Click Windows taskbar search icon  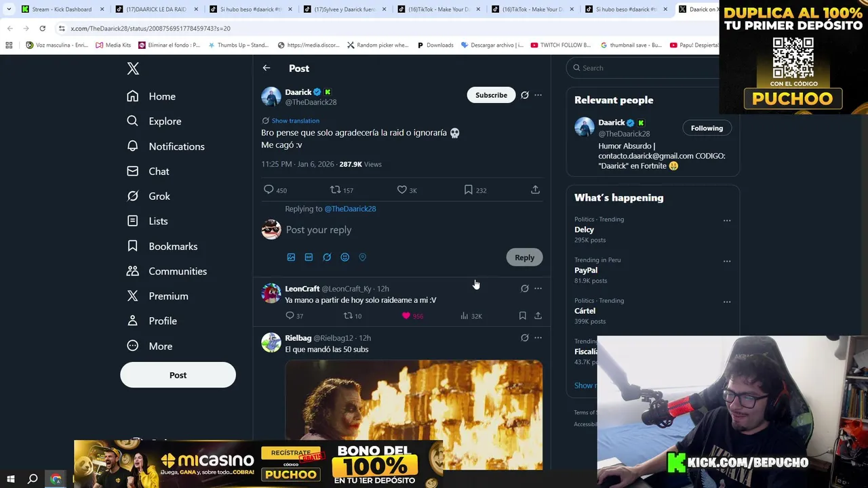pyautogui.click(x=33, y=479)
